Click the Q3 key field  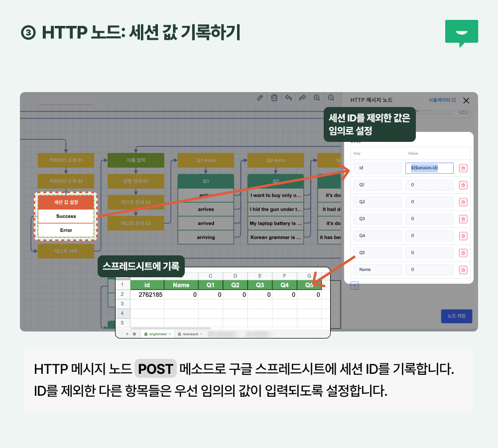[377, 219]
